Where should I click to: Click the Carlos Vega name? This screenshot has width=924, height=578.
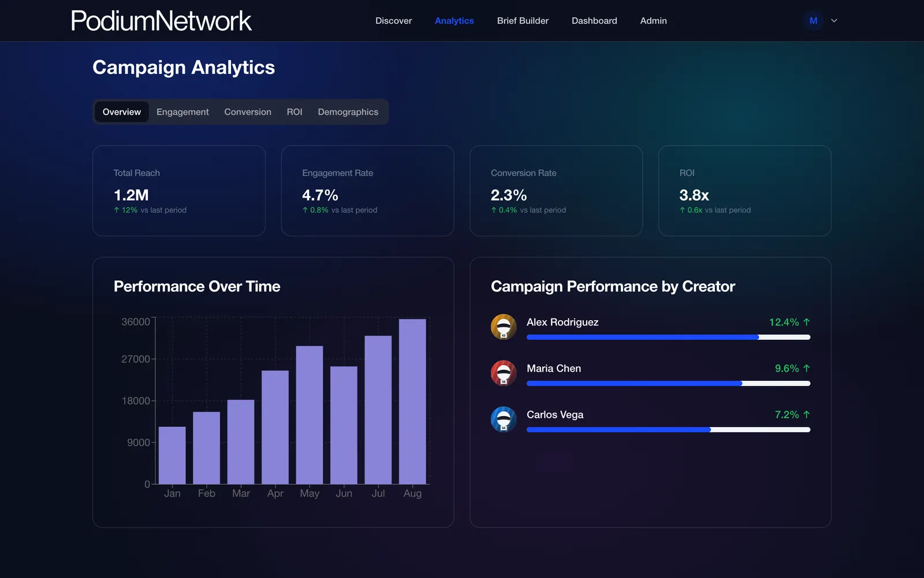(x=555, y=414)
